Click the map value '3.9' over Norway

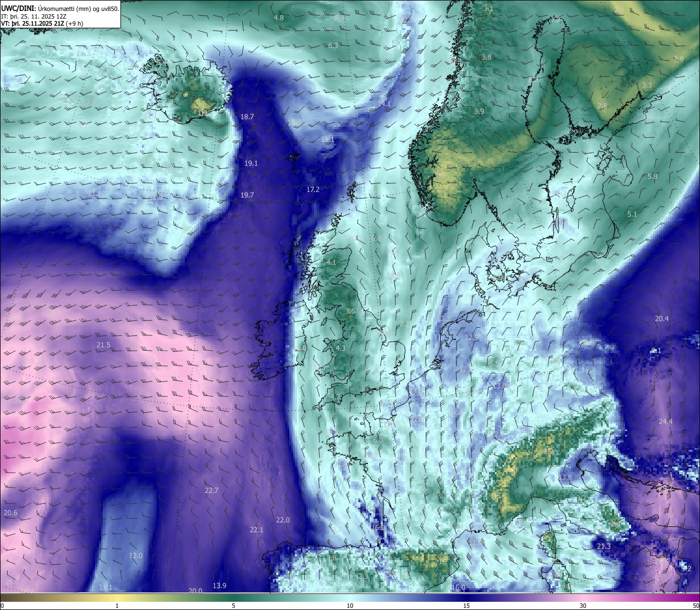(479, 111)
